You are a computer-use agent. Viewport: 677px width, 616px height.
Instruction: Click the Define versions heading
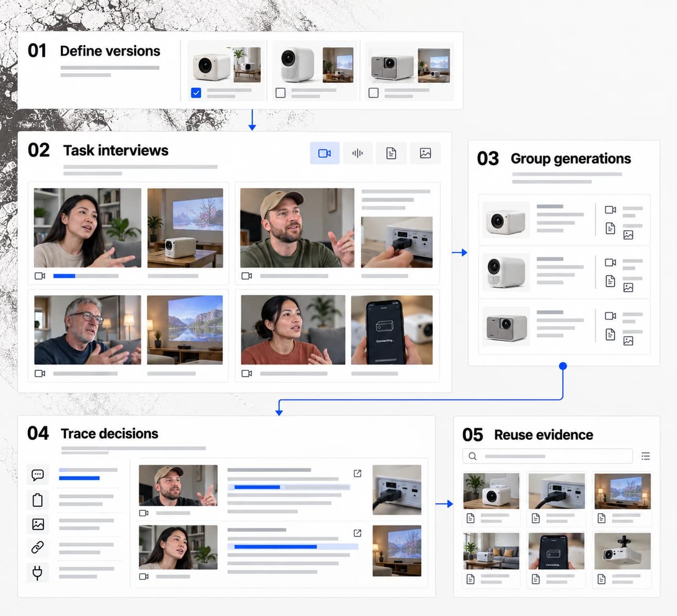click(110, 51)
